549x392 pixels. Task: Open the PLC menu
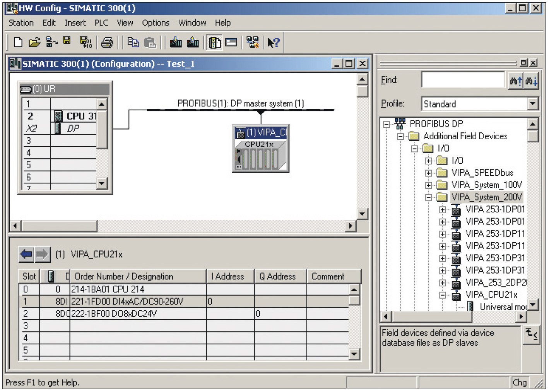pos(101,23)
